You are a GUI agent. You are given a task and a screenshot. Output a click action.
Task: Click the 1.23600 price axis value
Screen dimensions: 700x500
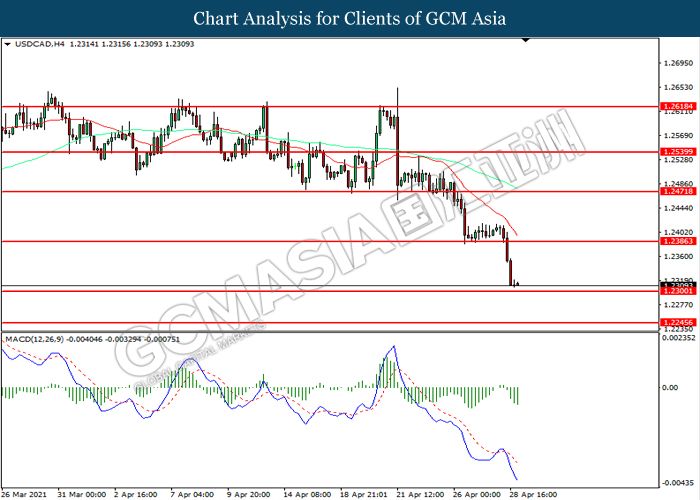click(x=679, y=256)
